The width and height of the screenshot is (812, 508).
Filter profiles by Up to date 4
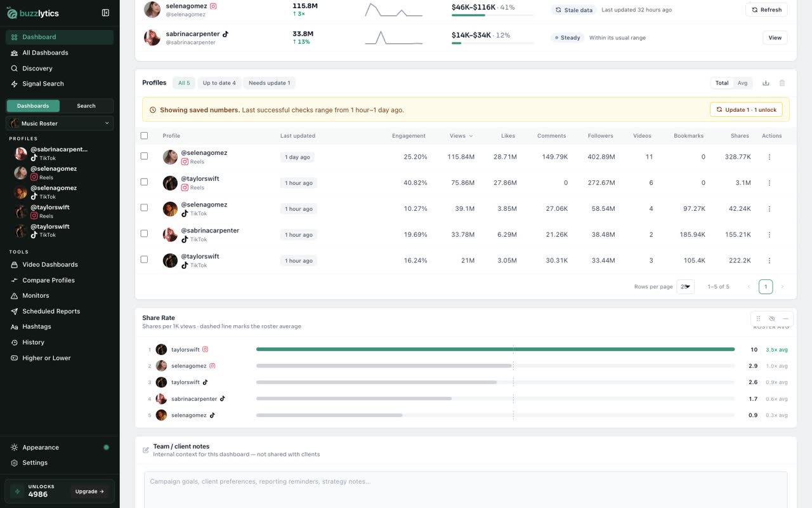pos(219,83)
